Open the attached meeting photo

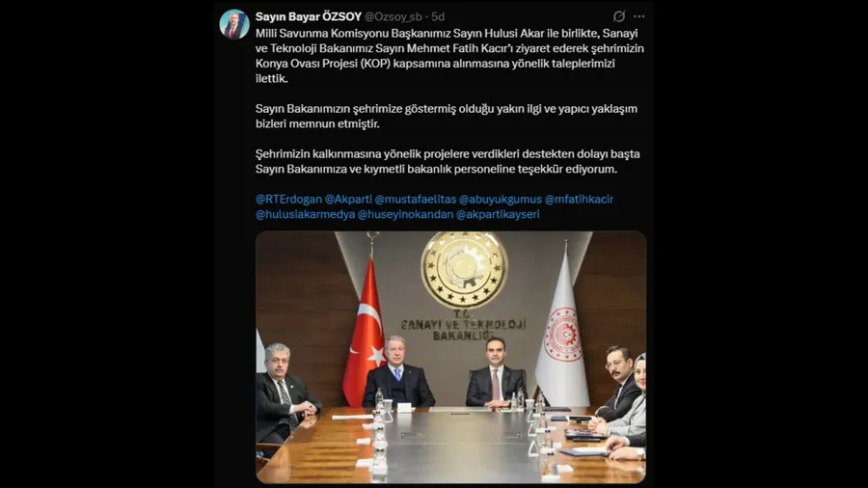[450, 357]
